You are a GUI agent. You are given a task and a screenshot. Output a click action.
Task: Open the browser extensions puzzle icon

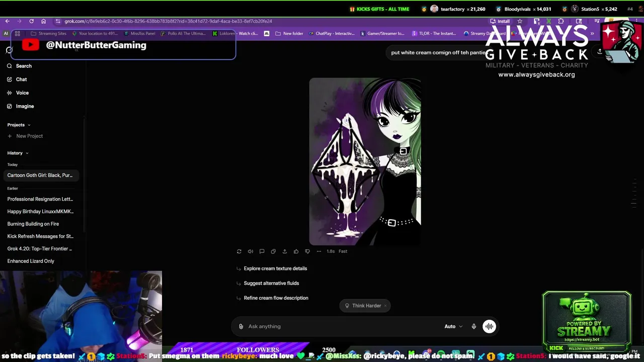coord(561,21)
